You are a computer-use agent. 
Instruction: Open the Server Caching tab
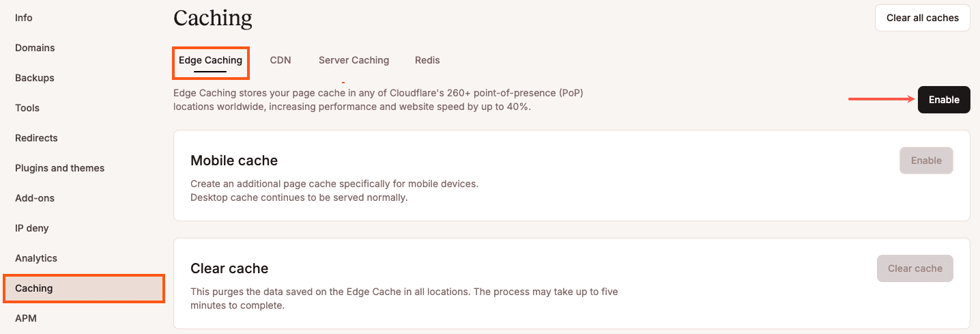tap(354, 60)
